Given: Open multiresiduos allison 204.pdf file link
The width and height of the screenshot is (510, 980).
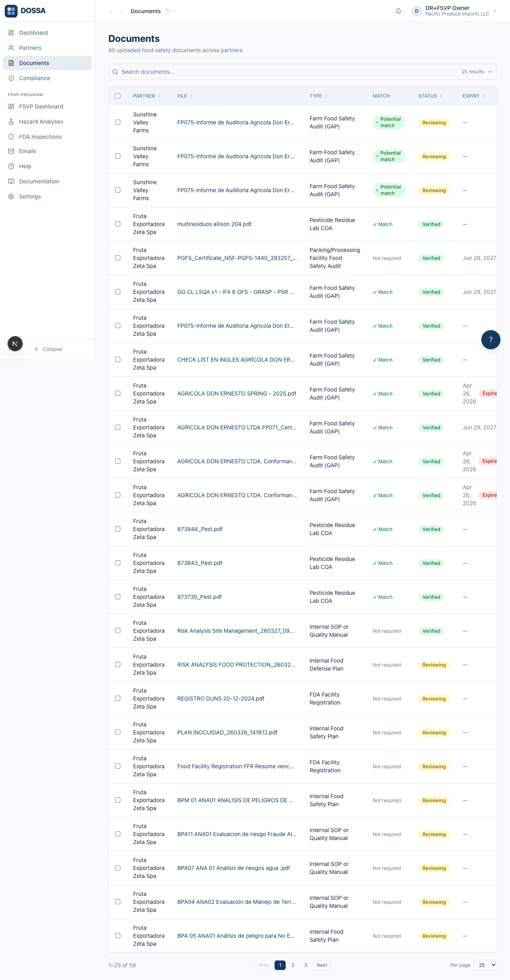Looking at the screenshot, I should (x=214, y=224).
